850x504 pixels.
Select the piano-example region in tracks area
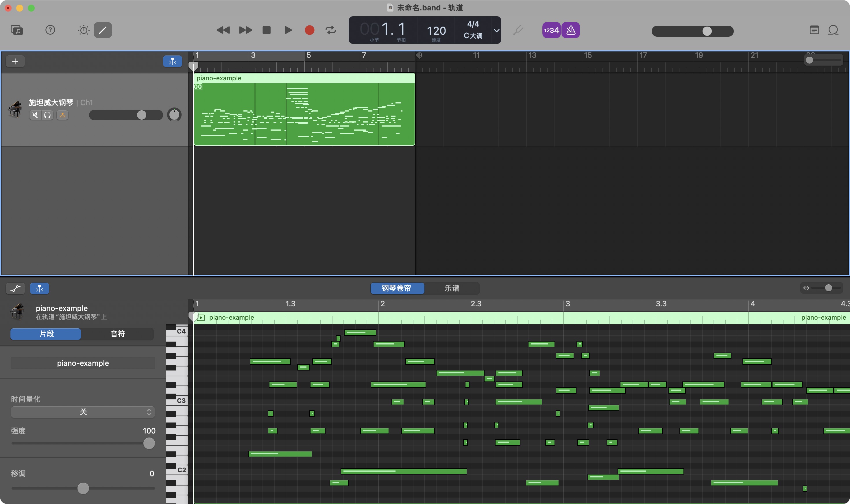pyautogui.click(x=304, y=109)
